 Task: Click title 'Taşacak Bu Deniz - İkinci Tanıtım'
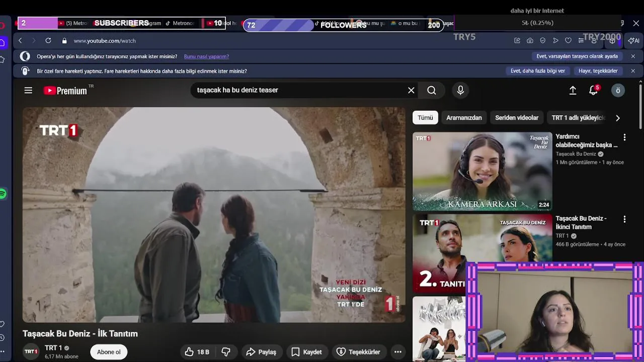pyautogui.click(x=581, y=223)
